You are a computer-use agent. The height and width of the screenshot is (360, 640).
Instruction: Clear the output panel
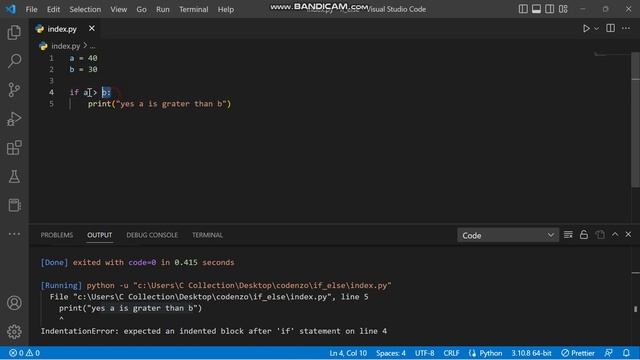coord(568,235)
